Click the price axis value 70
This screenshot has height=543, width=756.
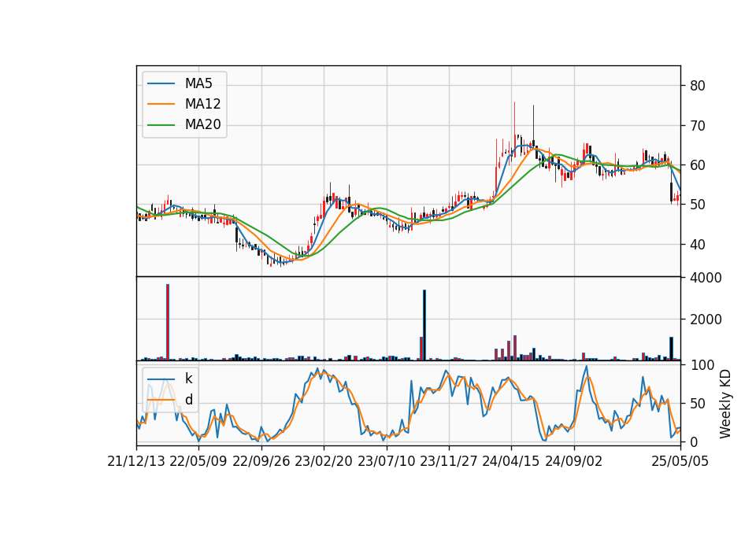[x=697, y=126]
